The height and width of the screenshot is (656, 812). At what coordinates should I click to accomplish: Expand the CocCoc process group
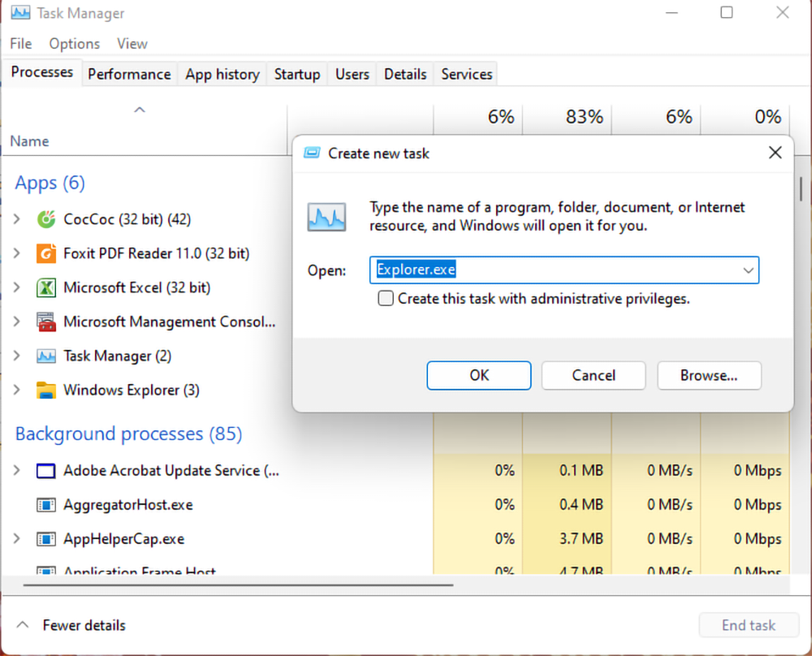(x=16, y=219)
